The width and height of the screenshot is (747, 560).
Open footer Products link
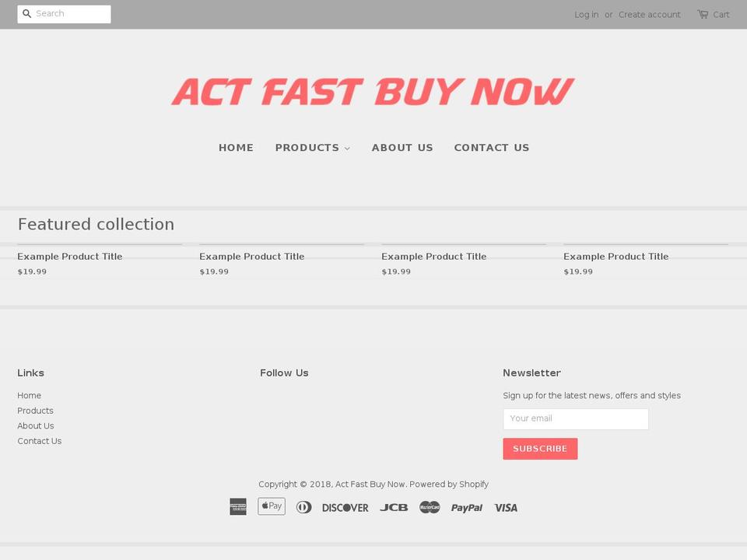point(35,411)
